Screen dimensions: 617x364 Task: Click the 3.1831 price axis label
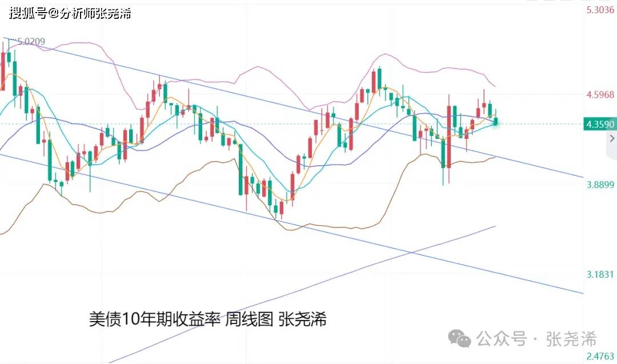point(600,274)
